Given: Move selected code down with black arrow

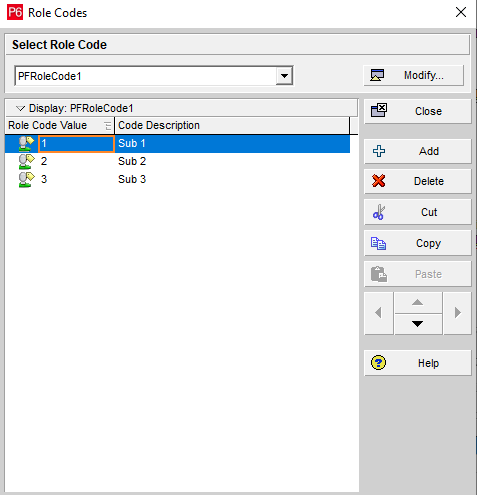Looking at the screenshot, I should 418,324.
